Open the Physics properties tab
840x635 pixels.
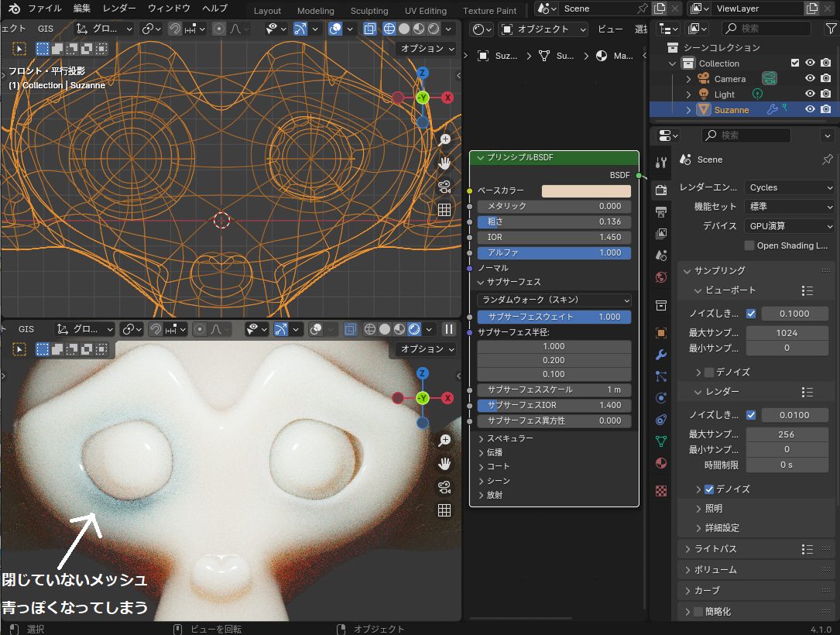(x=660, y=396)
